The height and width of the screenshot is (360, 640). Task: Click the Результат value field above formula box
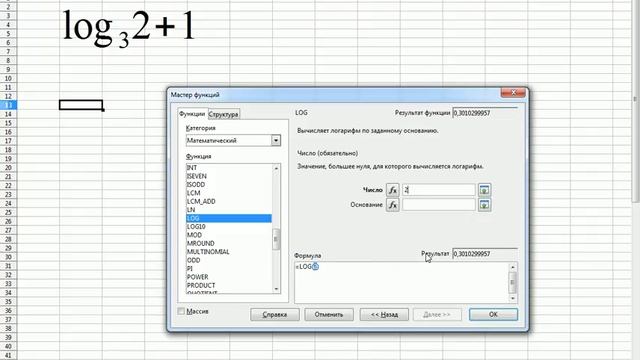tap(485, 254)
